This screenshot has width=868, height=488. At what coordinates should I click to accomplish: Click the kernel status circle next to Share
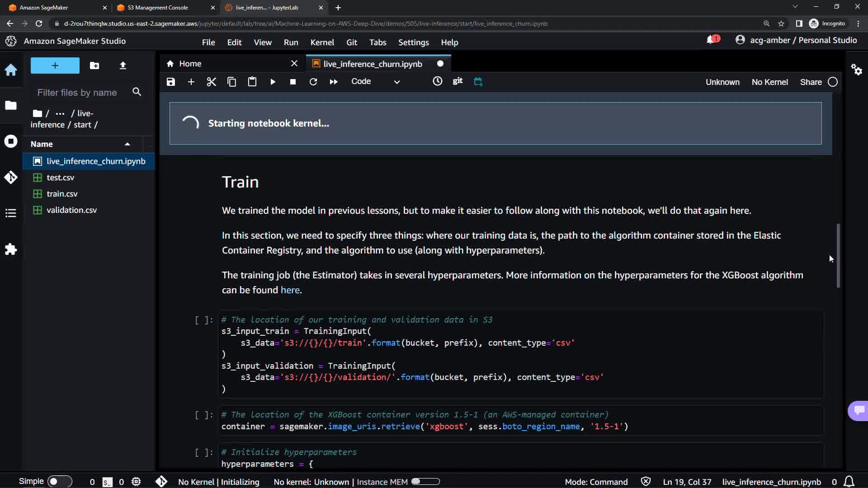click(833, 82)
